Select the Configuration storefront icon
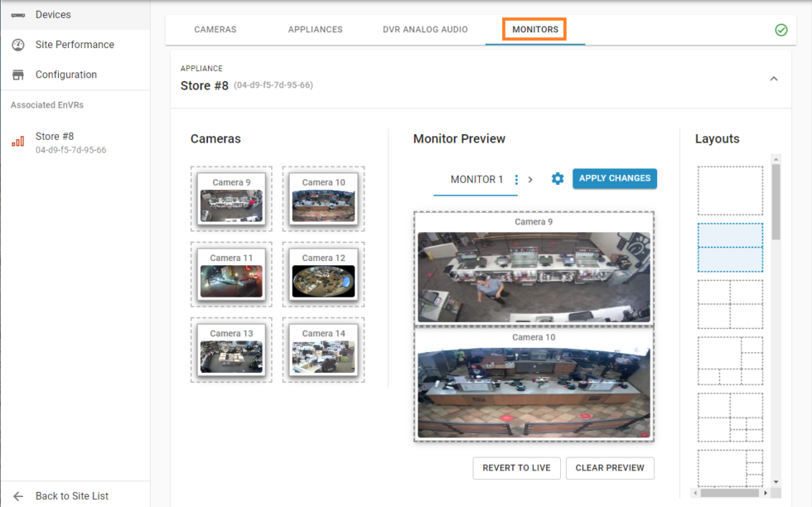This screenshot has height=507, width=812. pos(18,74)
